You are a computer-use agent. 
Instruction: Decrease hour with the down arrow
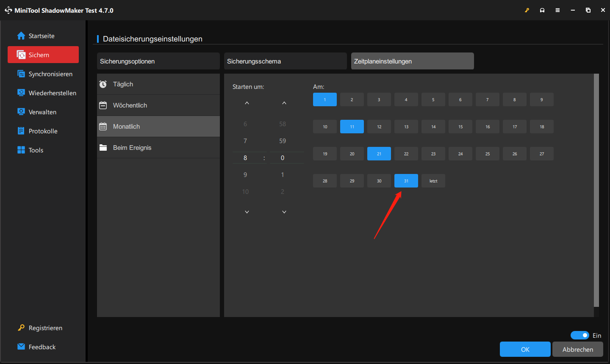click(x=247, y=212)
